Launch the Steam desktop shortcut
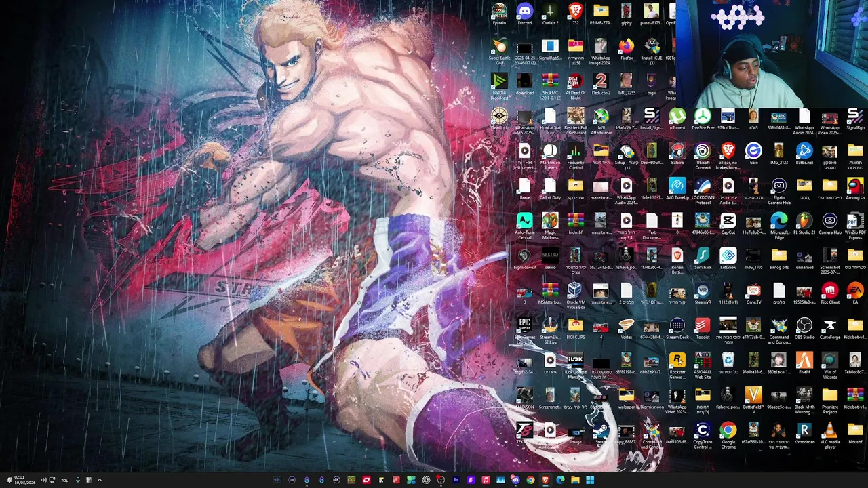This screenshot has width=868, height=488. pyautogui.click(x=601, y=434)
